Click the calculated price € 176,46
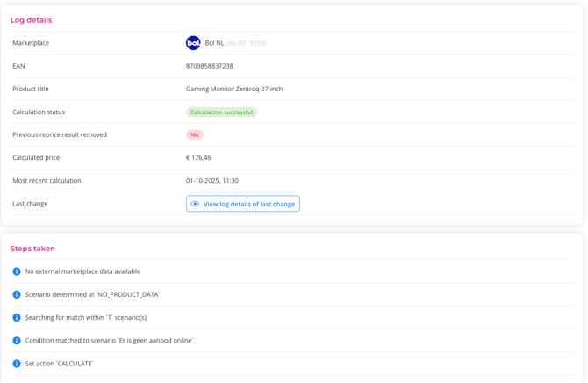The width and height of the screenshot is (588, 383). pos(198,158)
